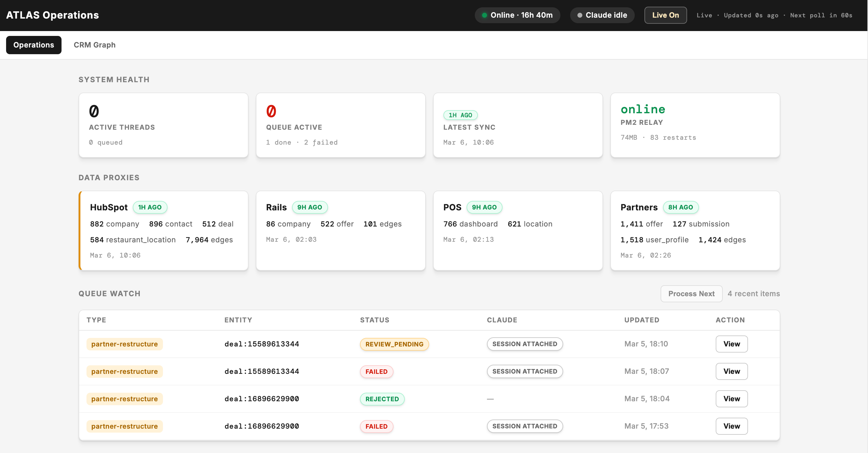Click the Process Next button

(x=691, y=294)
